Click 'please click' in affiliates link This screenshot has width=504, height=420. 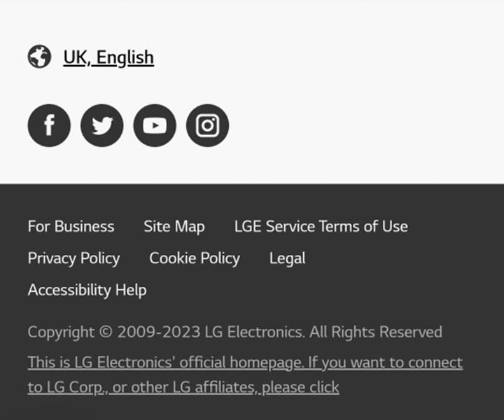(x=301, y=387)
